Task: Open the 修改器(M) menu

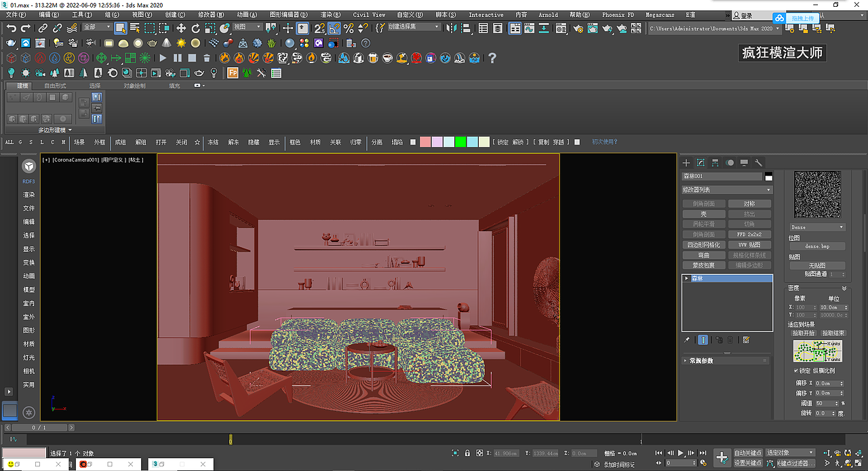Action: coord(211,14)
